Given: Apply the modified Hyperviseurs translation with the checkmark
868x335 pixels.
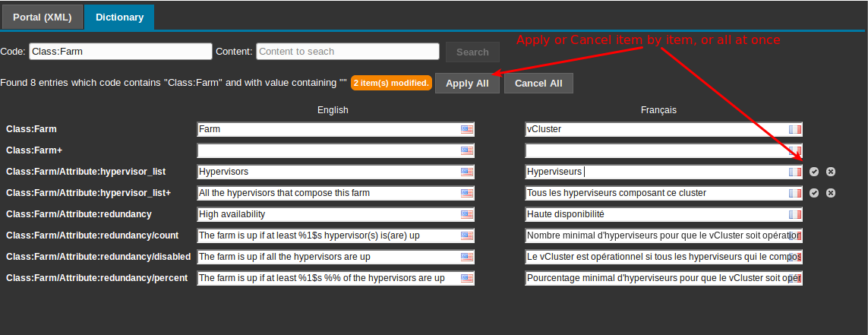Looking at the screenshot, I should click(x=814, y=172).
